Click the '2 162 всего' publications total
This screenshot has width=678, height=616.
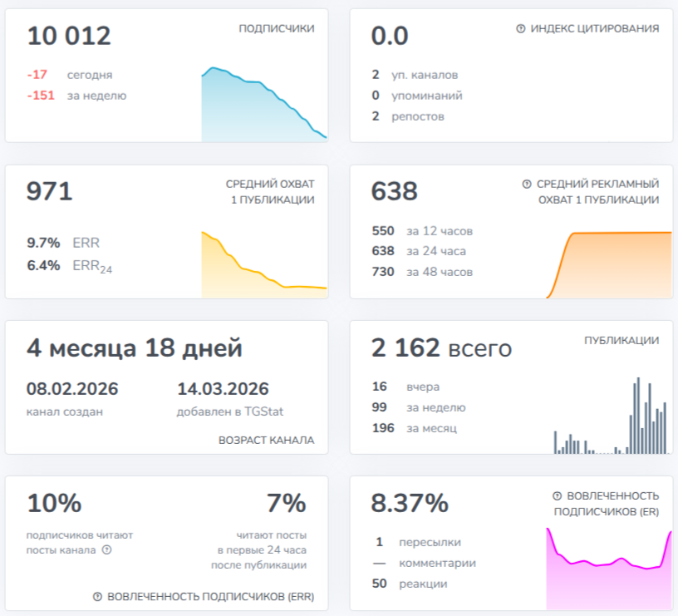click(x=441, y=347)
